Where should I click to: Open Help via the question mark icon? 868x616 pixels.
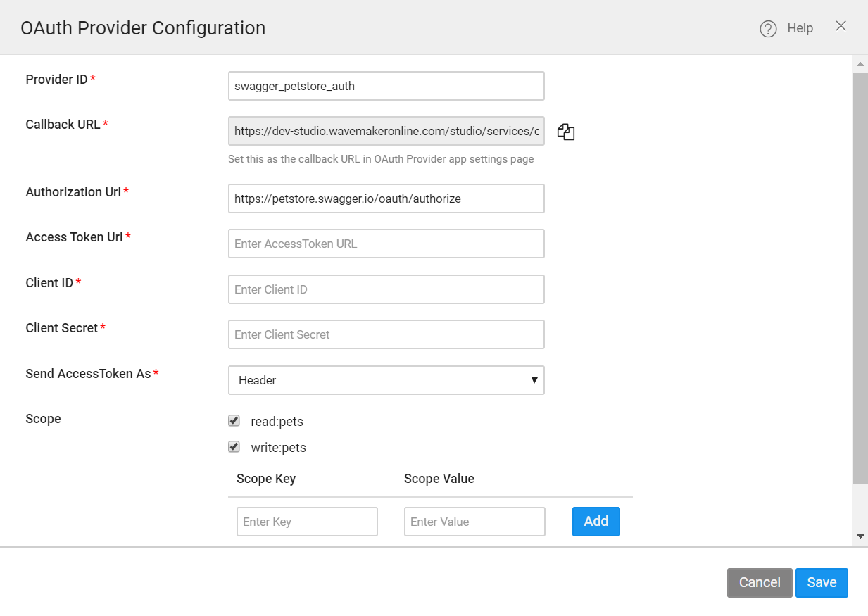click(767, 28)
